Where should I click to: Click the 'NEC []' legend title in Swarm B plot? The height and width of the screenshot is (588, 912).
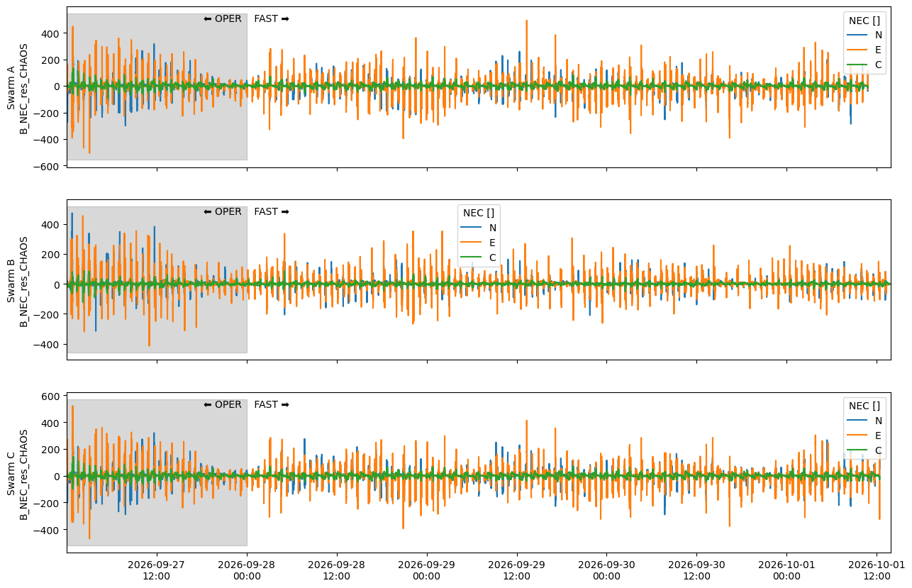pos(479,213)
